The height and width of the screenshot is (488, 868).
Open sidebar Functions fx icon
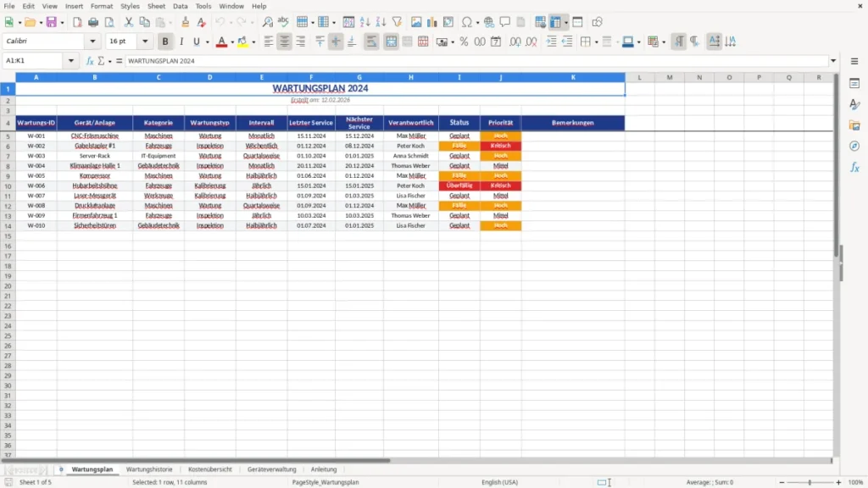(x=854, y=168)
